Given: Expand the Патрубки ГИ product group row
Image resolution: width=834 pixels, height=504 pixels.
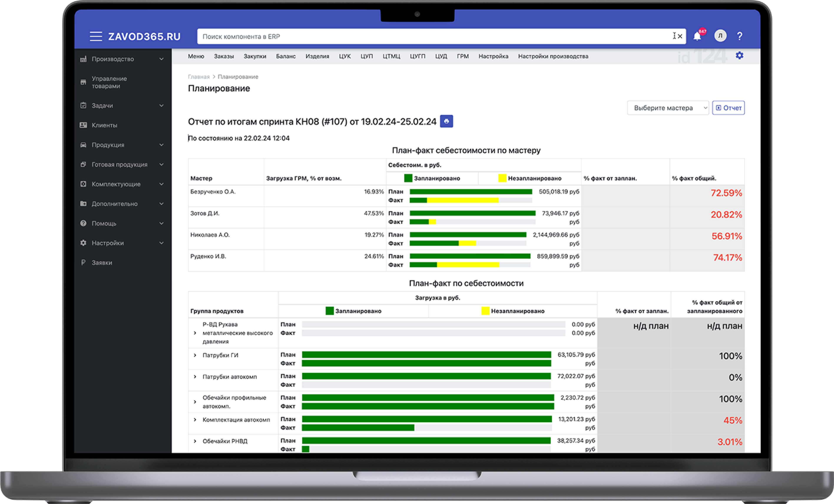Looking at the screenshot, I should [x=195, y=355].
